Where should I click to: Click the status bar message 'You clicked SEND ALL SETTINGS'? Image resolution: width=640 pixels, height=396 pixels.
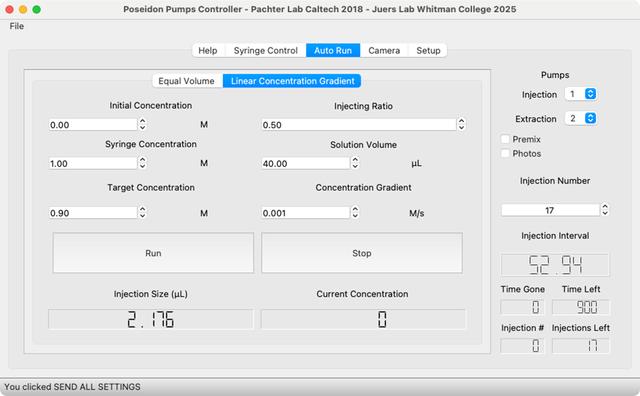tap(72, 387)
